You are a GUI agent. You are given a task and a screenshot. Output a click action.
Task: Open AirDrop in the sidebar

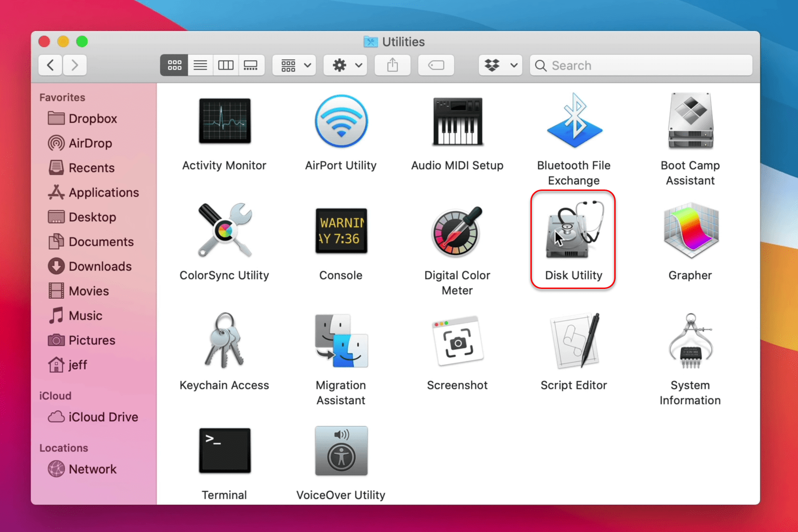pyautogui.click(x=80, y=143)
